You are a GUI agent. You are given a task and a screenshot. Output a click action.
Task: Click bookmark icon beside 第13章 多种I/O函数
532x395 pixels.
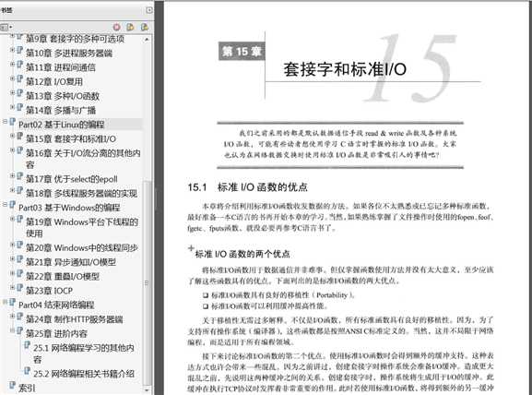(19, 93)
